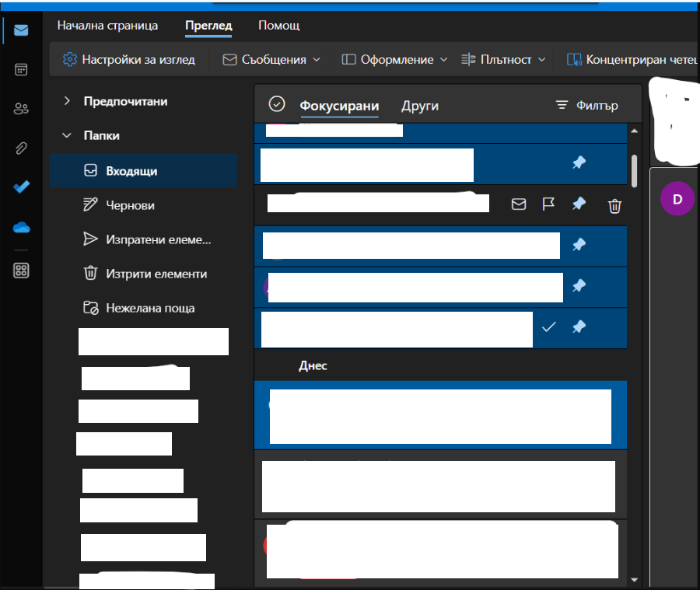
Task: Open the Оформление layout dropdown
Action: [394, 59]
